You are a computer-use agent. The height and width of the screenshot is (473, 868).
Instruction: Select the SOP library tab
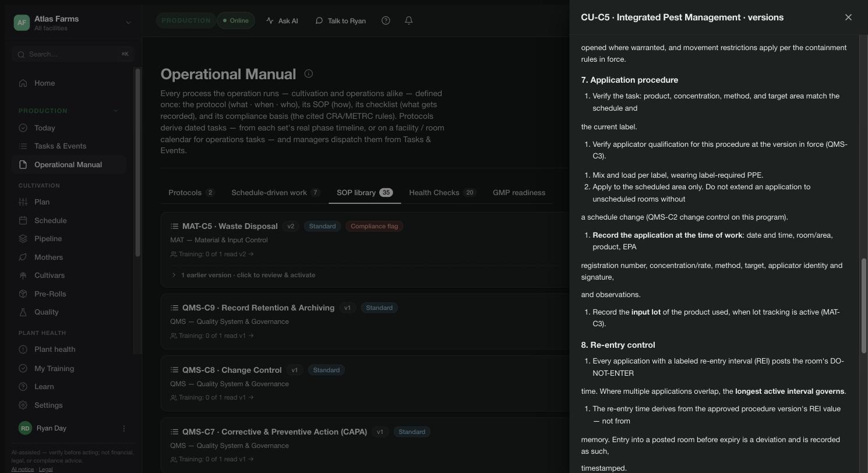(x=365, y=193)
